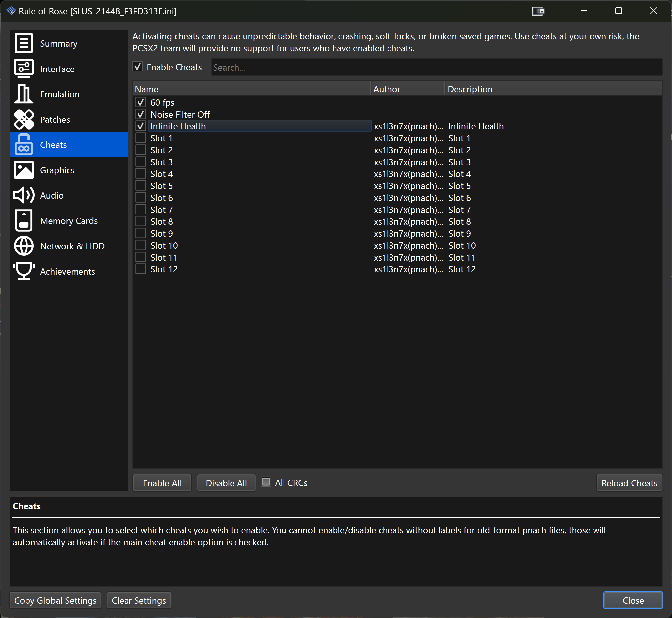The height and width of the screenshot is (618, 672).
Task: Click the Achievements trophy icon
Action: (24, 271)
